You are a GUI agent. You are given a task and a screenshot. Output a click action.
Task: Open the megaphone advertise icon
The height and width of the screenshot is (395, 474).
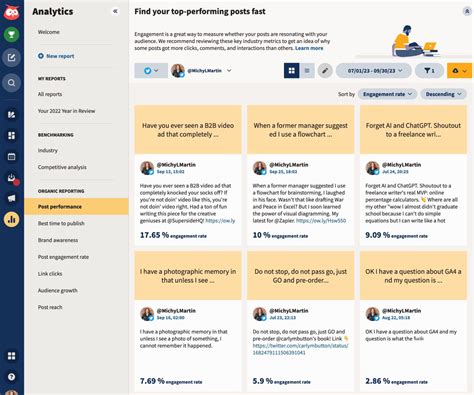(x=12, y=198)
